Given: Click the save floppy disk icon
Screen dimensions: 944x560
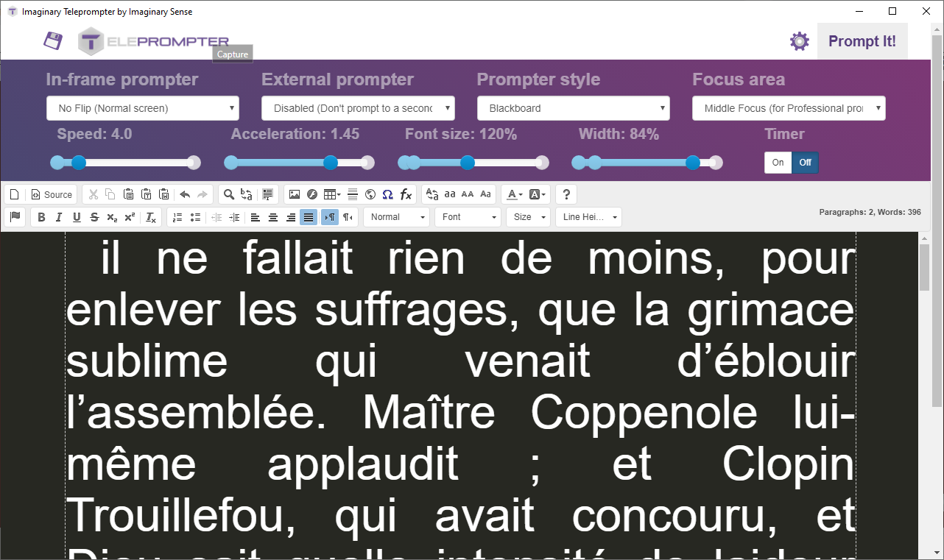Looking at the screenshot, I should [x=53, y=40].
